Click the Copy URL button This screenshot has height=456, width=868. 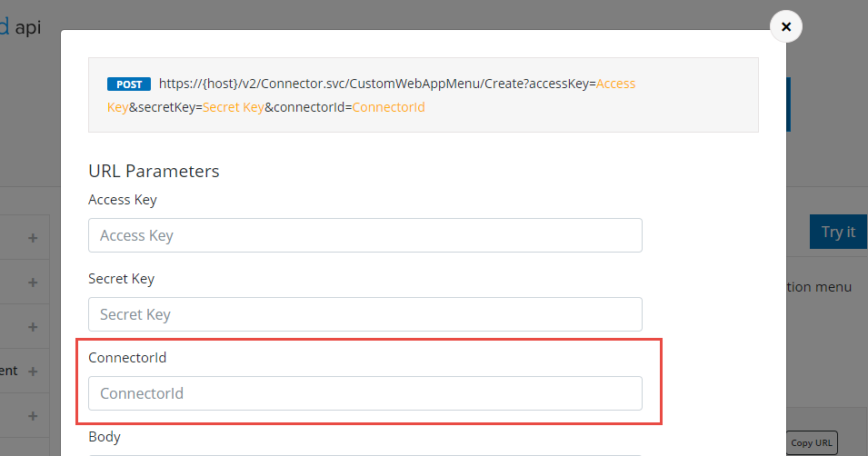[813, 442]
